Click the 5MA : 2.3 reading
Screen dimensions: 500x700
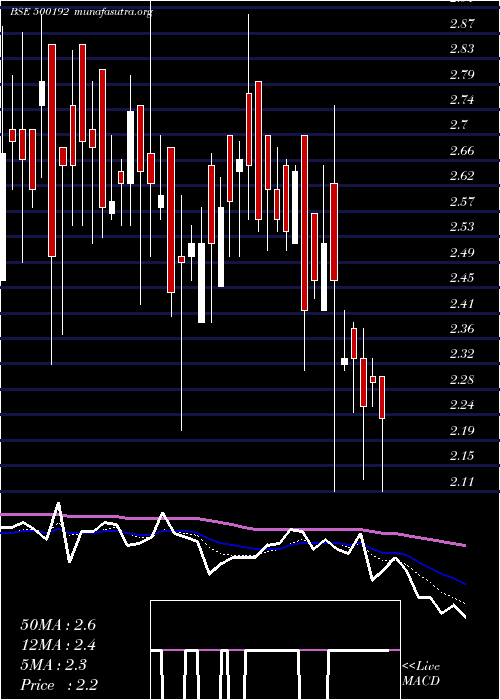pyautogui.click(x=54, y=665)
